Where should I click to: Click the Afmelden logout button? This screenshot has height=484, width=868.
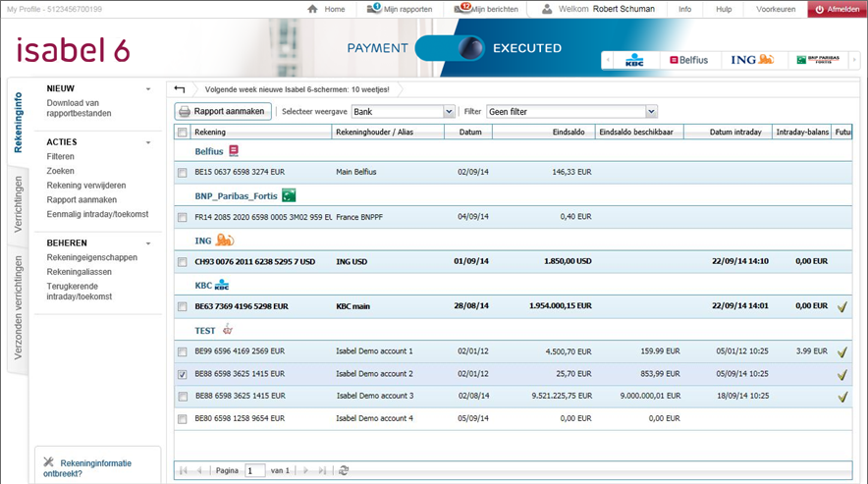pyautogui.click(x=837, y=9)
